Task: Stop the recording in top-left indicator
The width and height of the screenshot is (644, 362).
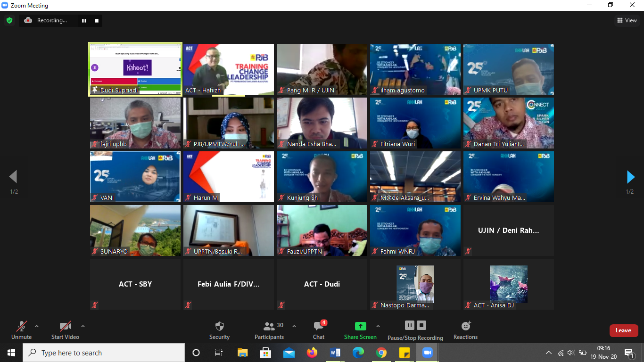Action: point(97,21)
